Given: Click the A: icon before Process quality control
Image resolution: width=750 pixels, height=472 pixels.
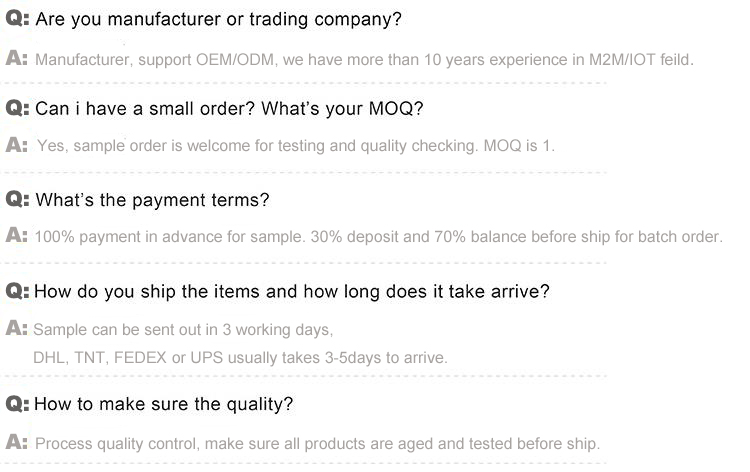Looking at the screenshot, I should pyautogui.click(x=17, y=442).
